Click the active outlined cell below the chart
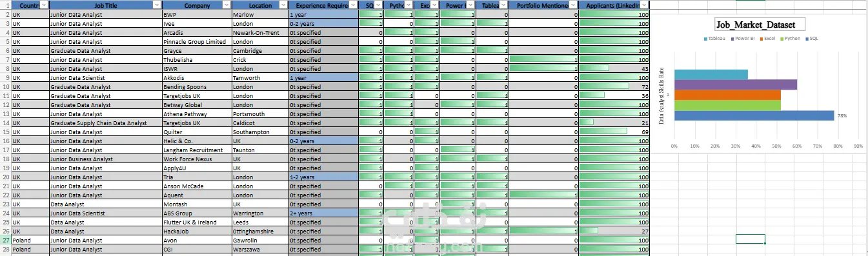Image resolution: width=868 pixels, height=256 pixels. (750, 239)
